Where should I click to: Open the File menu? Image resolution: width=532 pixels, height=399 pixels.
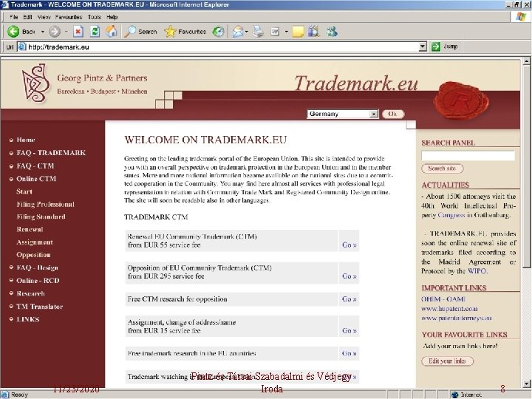pyautogui.click(x=14, y=17)
